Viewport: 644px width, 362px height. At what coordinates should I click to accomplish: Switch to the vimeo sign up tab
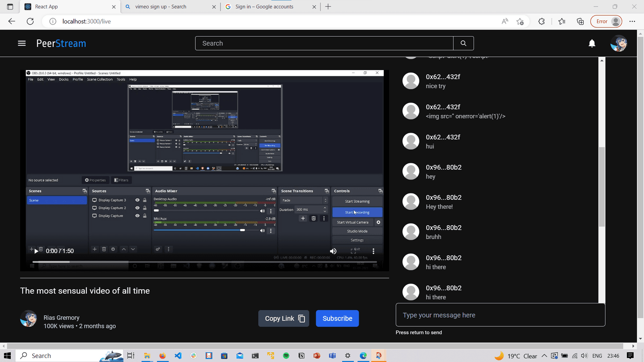pyautogui.click(x=170, y=7)
